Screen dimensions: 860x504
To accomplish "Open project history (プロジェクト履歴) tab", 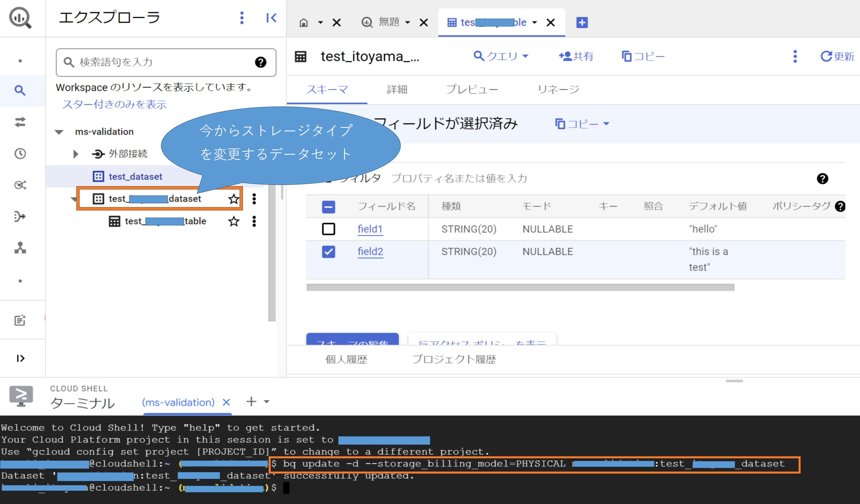I will click(x=454, y=360).
